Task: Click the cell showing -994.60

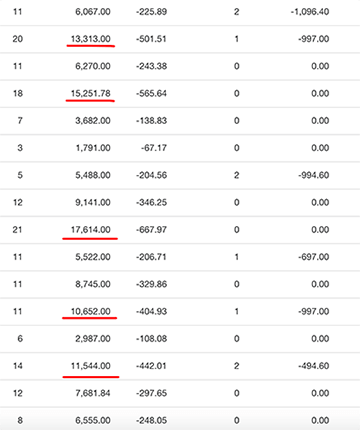Action: tap(314, 175)
